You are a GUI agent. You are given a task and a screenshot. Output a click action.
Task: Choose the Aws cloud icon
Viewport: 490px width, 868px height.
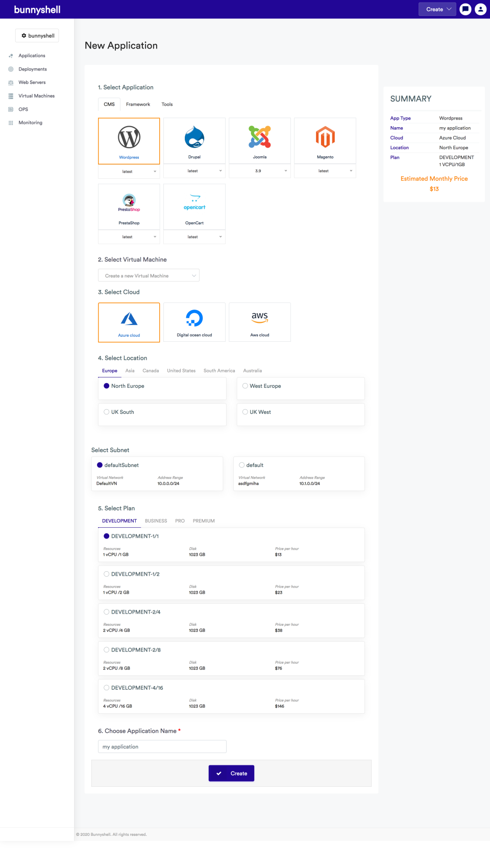260,317
